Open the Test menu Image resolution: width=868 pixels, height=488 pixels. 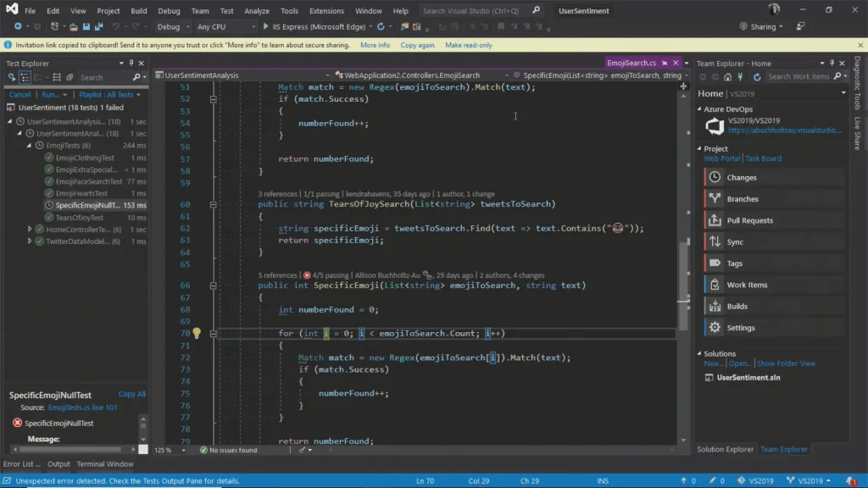[x=226, y=10]
